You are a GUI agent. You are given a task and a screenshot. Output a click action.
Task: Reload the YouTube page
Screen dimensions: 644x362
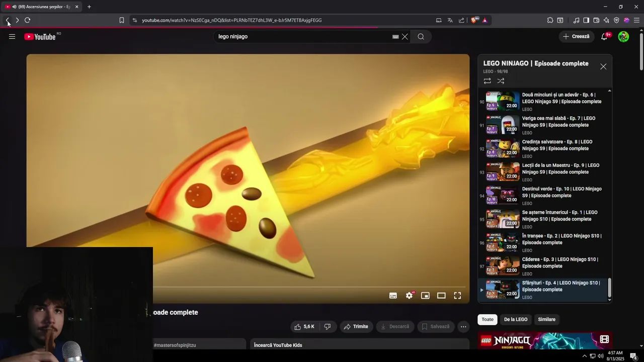pos(27,20)
